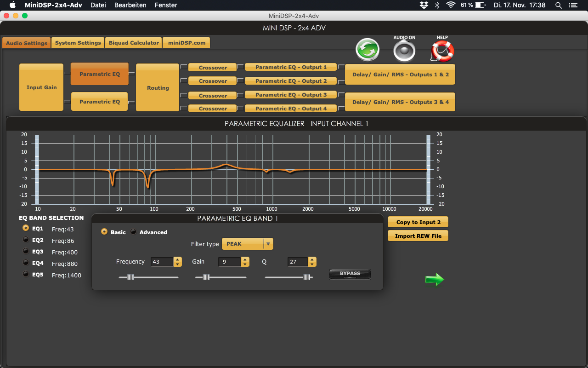Open Delay/Gain/RMS Outputs 3 & 4
This screenshot has width=588, height=368.
point(400,102)
